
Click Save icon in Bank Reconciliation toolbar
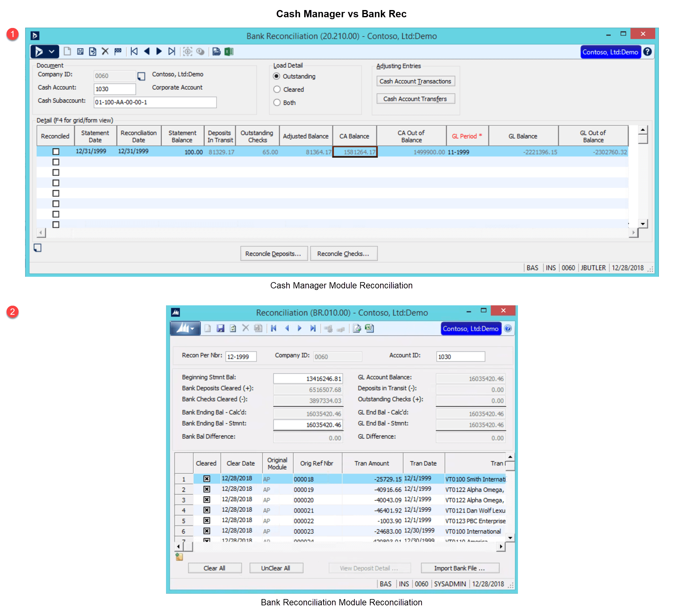(x=80, y=51)
